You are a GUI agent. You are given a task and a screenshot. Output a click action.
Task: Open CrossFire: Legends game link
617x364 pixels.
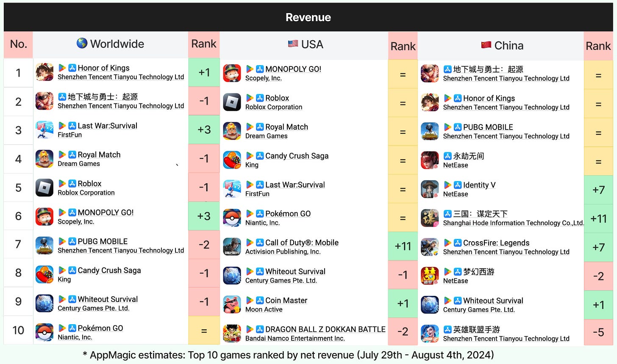coord(496,243)
